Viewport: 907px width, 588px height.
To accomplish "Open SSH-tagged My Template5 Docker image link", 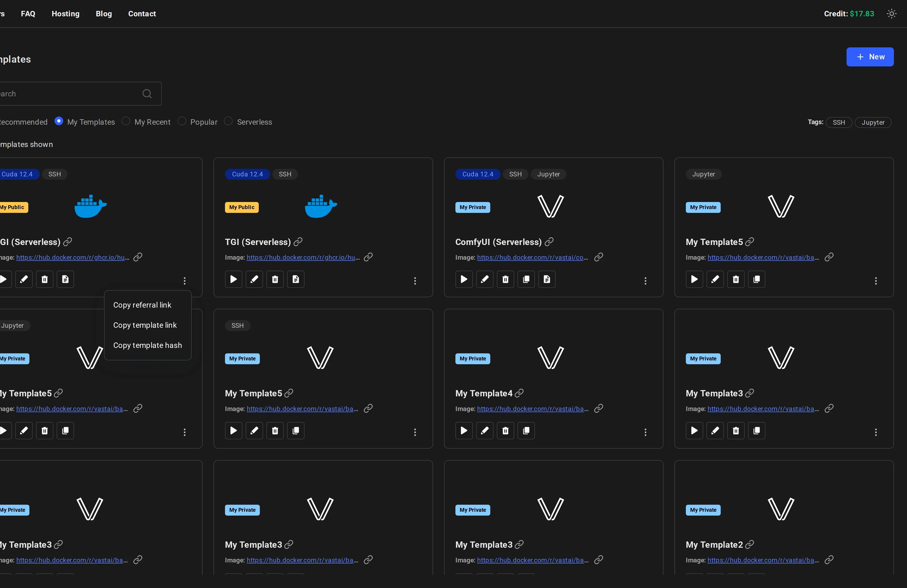I will [x=302, y=409].
